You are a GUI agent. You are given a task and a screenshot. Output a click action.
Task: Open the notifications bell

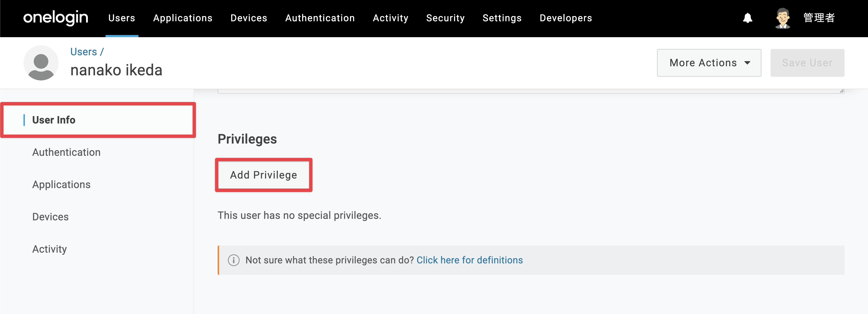(x=747, y=18)
